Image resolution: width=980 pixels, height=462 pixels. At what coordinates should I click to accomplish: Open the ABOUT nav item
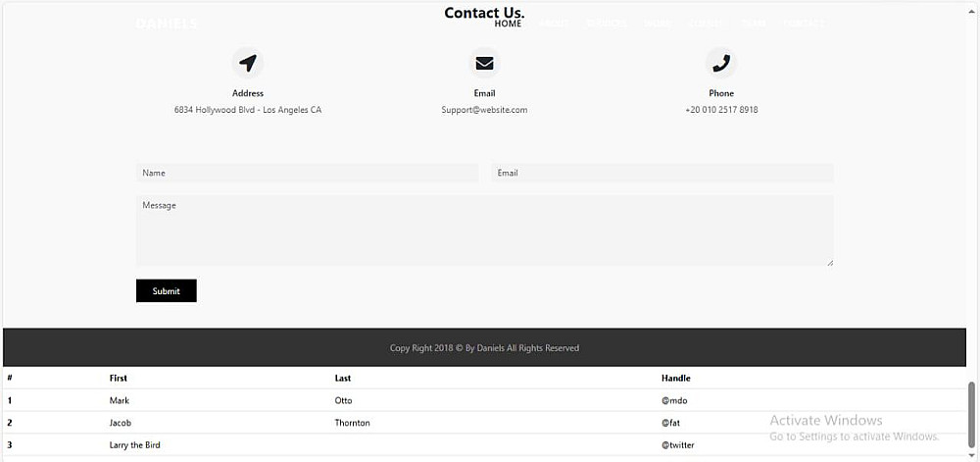click(554, 24)
